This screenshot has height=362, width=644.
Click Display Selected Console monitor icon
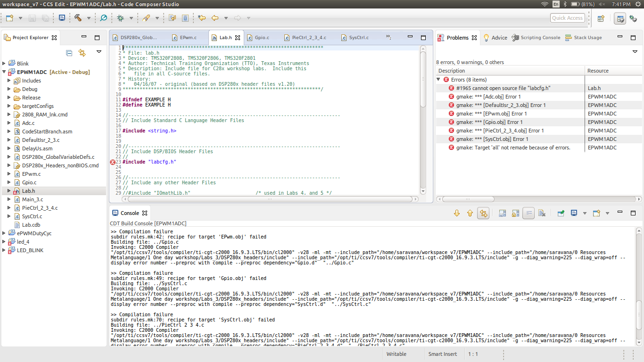tap(574, 213)
